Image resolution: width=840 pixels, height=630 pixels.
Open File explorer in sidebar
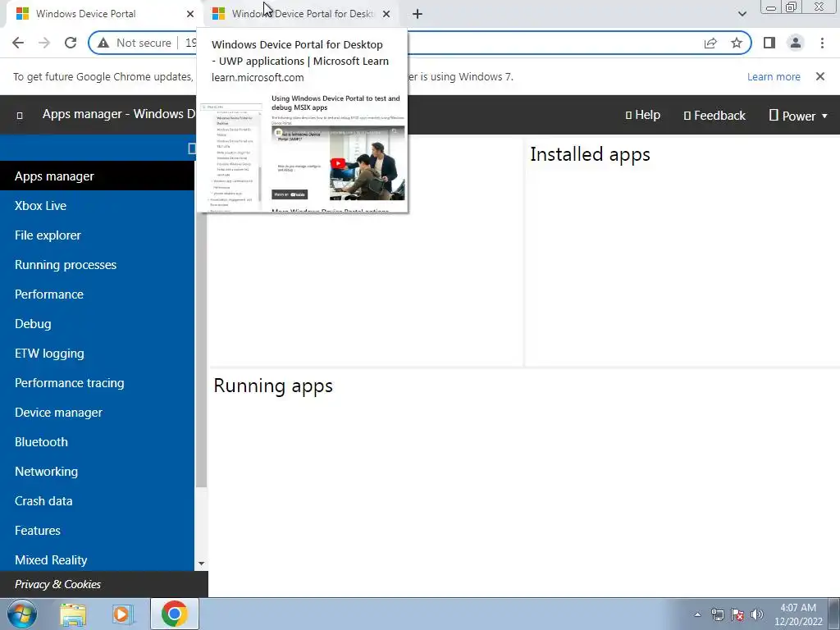[x=97, y=235]
